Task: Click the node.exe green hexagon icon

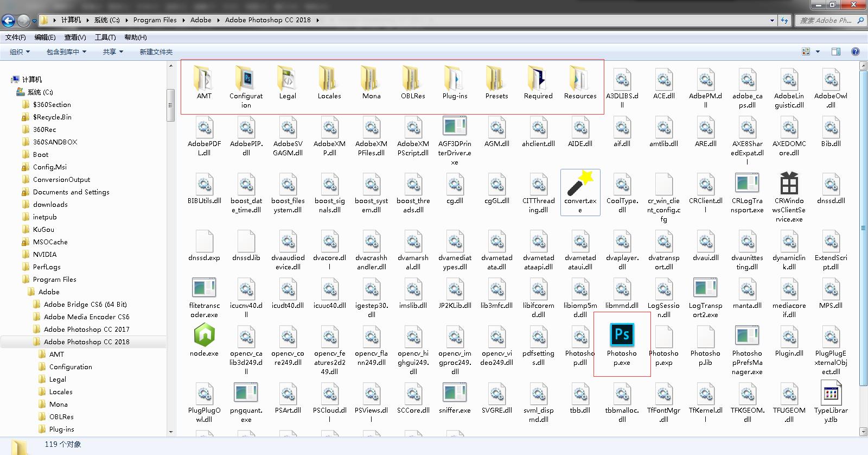Action: click(x=205, y=334)
